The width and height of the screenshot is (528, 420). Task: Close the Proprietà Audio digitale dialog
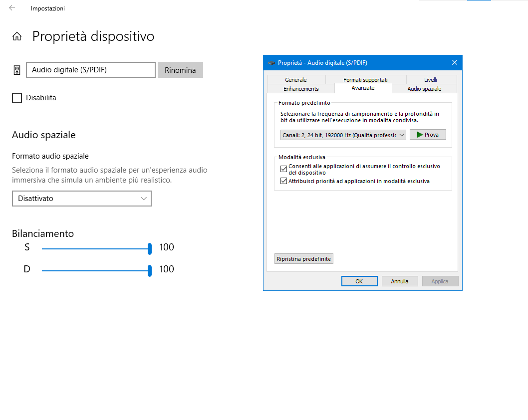coord(455,62)
